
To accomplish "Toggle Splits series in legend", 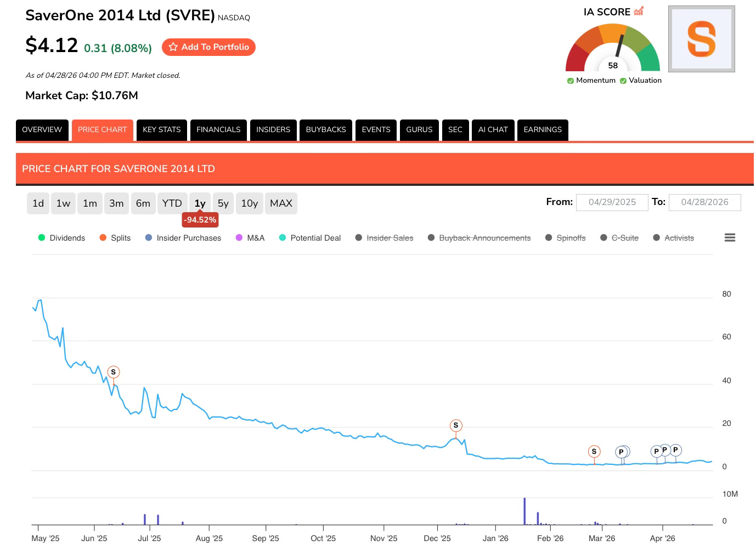I will [x=115, y=238].
